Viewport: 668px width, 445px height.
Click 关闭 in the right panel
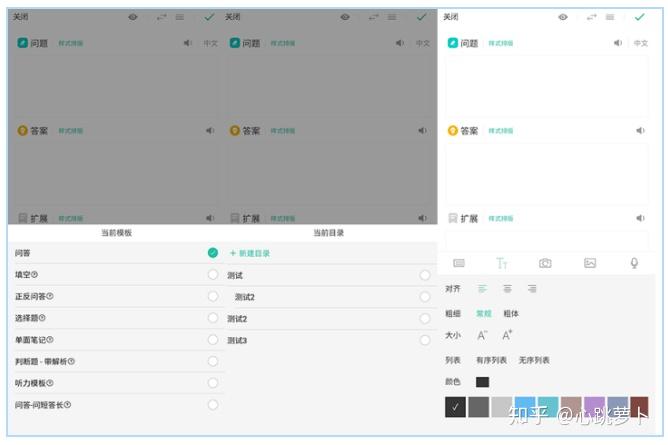coord(450,17)
